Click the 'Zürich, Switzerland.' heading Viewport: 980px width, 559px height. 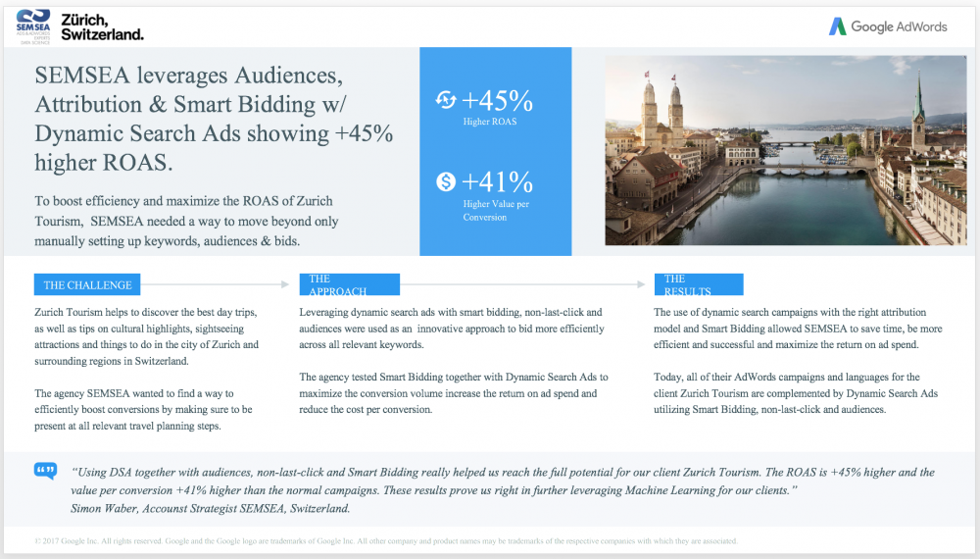click(102, 26)
